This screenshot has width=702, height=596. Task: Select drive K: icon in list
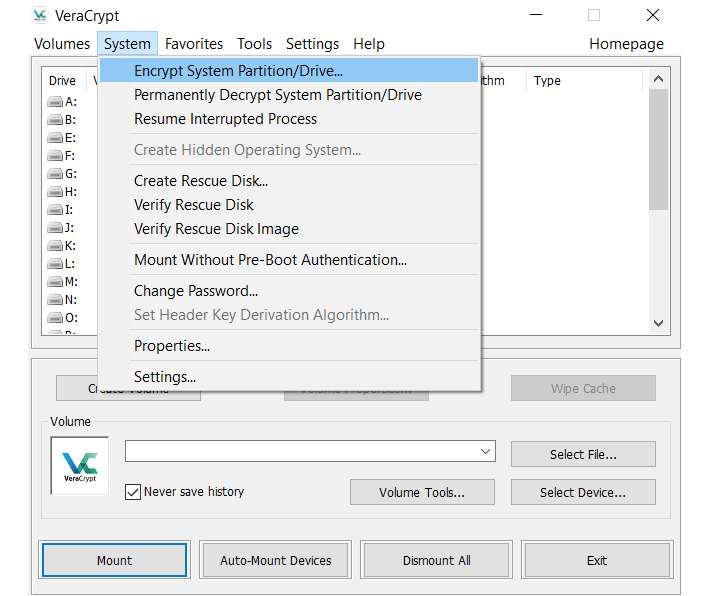point(55,245)
